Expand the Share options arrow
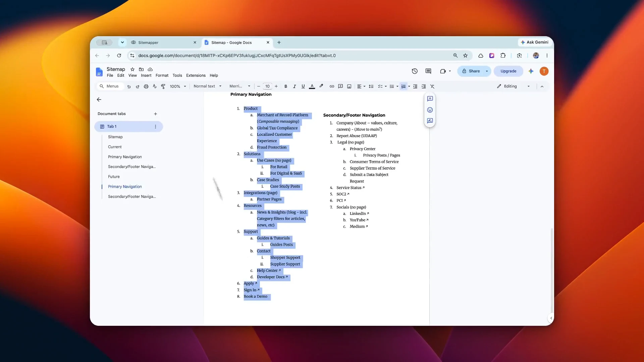Screen dimensions: 644x362 click(x=487, y=71)
